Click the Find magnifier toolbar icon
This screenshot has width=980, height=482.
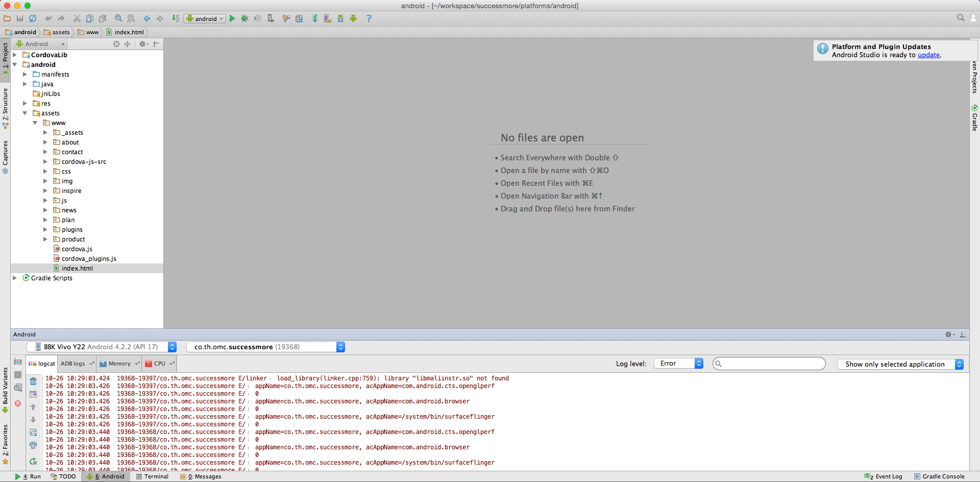118,18
